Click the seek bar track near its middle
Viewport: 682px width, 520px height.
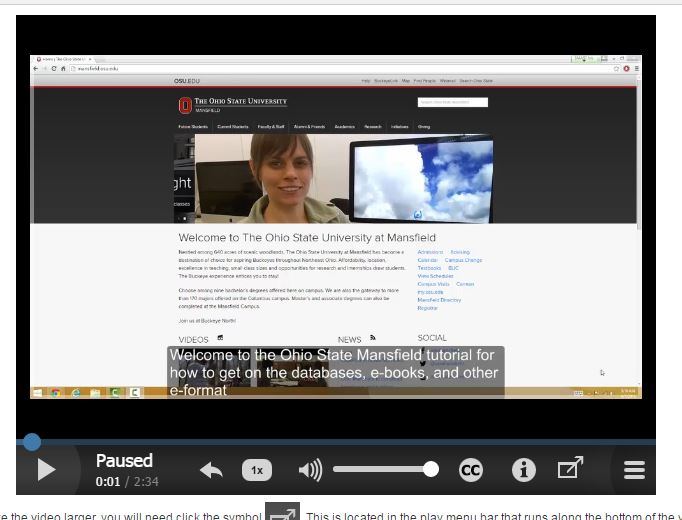(x=336, y=442)
